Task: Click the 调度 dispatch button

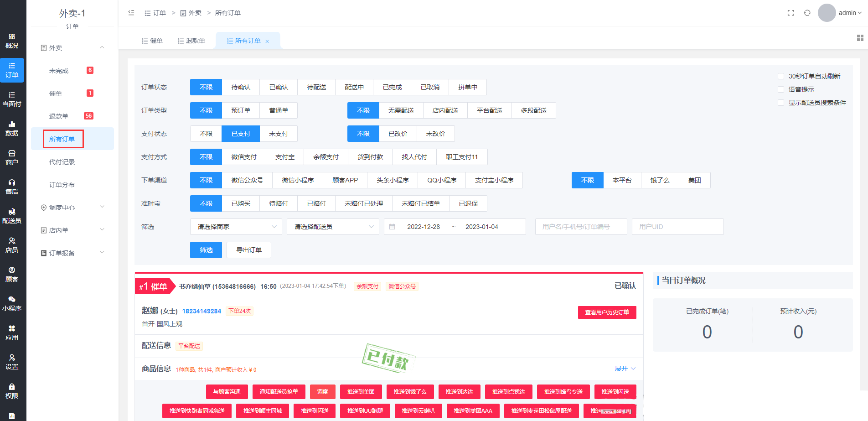Action: (323, 392)
